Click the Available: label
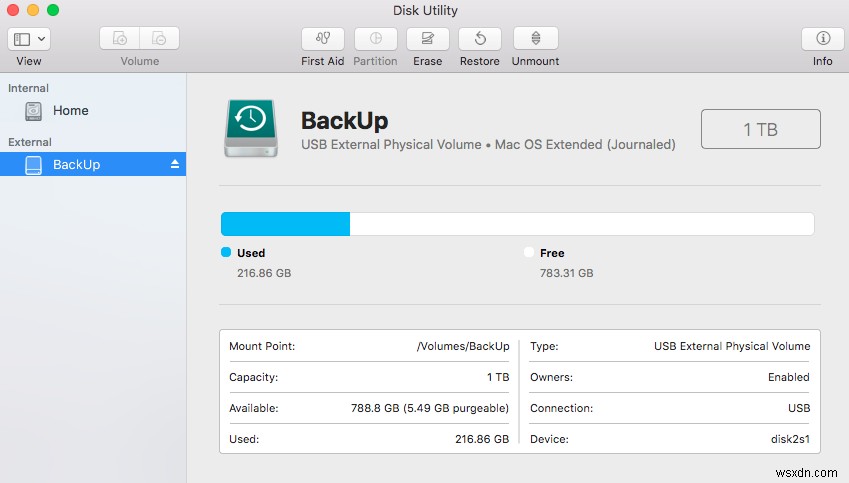 (253, 408)
